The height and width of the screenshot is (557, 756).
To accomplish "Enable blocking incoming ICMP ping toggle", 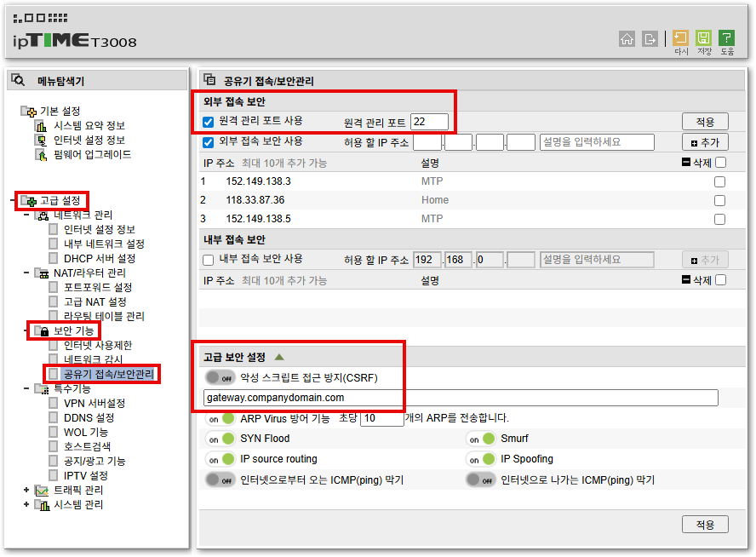I will click(220, 480).
